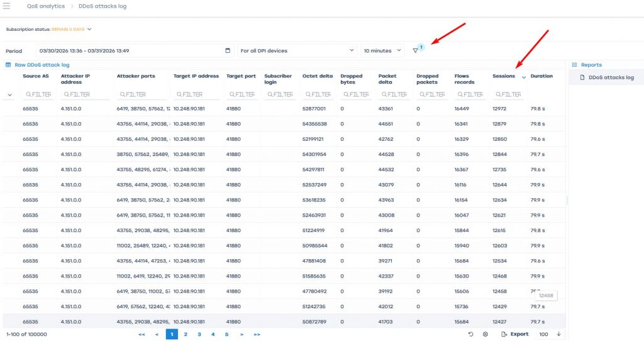This screenshot has height=341, width=644.
Task: Click the download arrow icon beside 100
Action: [x=558, y=334]
